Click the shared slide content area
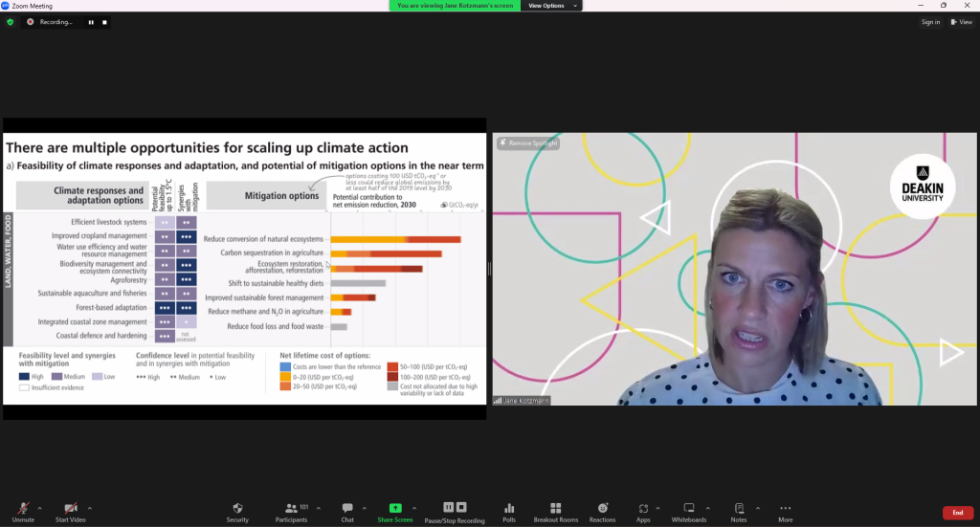980x527 pixels. click(x=244, y=269)
